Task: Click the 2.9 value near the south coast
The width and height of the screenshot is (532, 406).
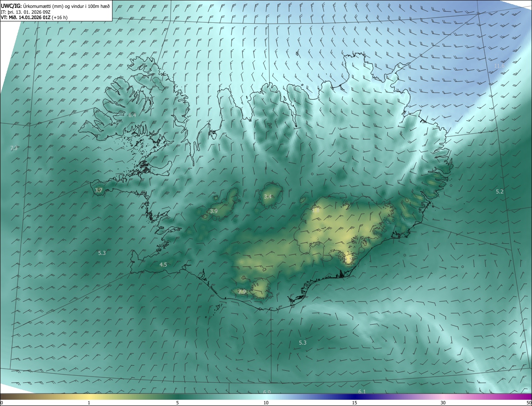Action: (242, 292)
